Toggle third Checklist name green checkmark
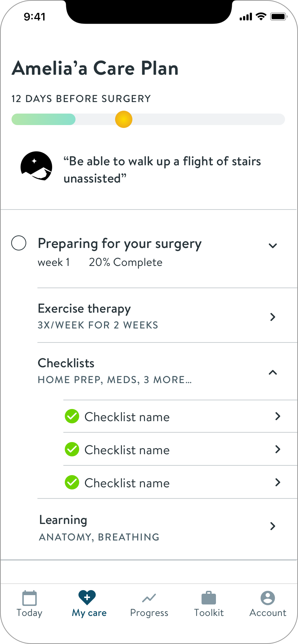The image size is (298, 644). point(72,483)
